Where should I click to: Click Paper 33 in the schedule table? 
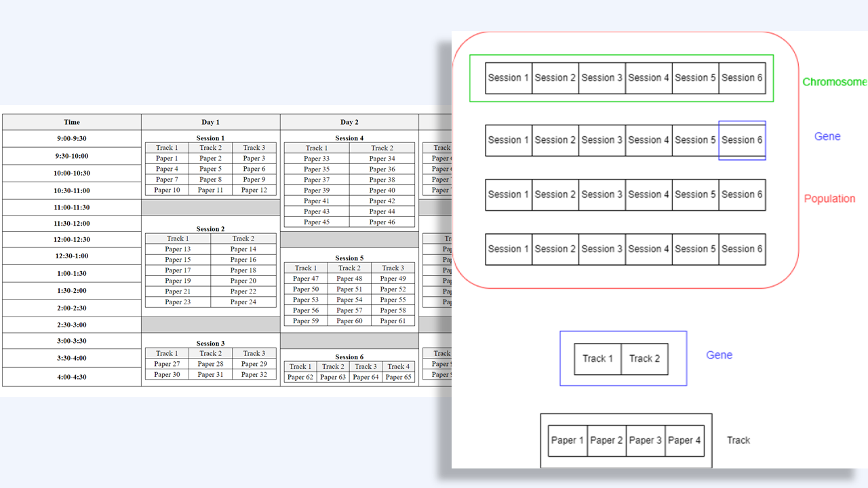pyautogui.click(x=317, y=159)
